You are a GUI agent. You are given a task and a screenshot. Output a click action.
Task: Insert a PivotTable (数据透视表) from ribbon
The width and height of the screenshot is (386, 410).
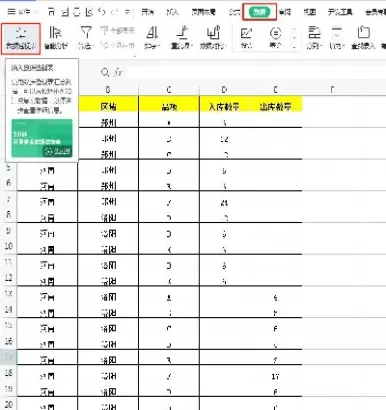pyautogui.click(x=21, y=38)
